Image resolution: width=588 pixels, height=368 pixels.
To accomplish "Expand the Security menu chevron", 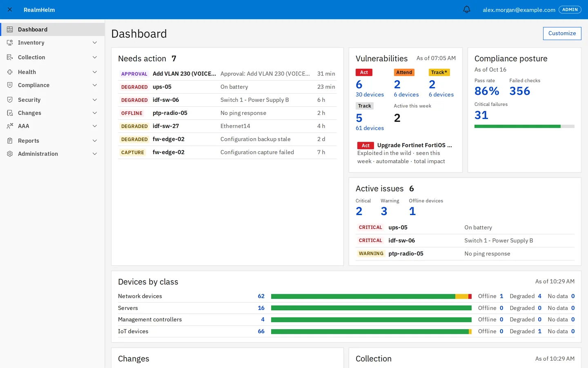I will (95, 100).
